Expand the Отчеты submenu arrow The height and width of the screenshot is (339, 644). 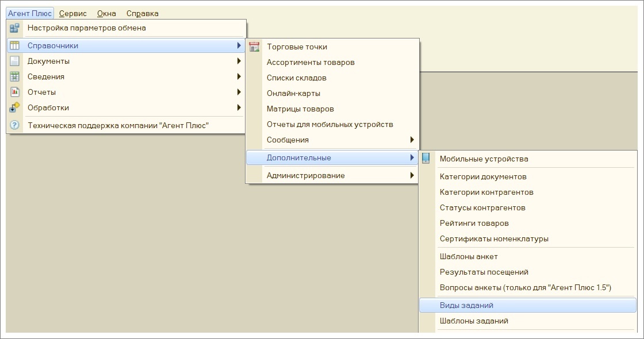pyautogui.click(x=239, y=93)
